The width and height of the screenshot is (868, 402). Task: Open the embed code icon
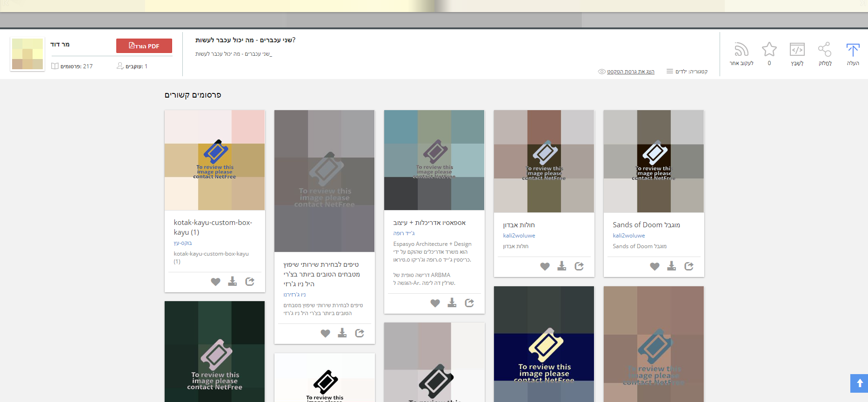coord(797,49)
